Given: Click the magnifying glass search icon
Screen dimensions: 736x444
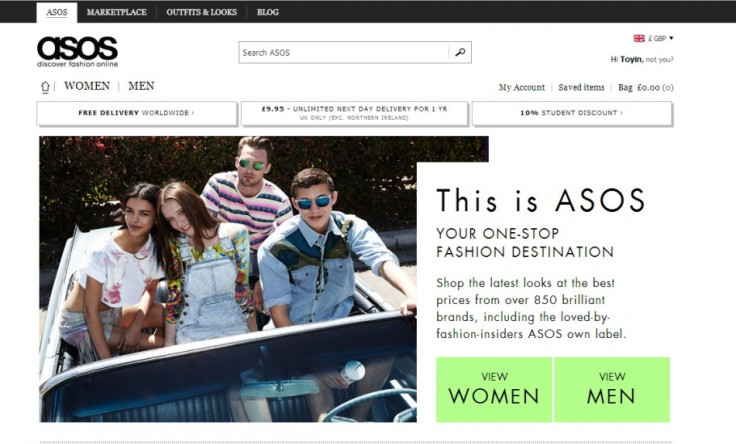Looking at the screenshot, I should [460, 52].
